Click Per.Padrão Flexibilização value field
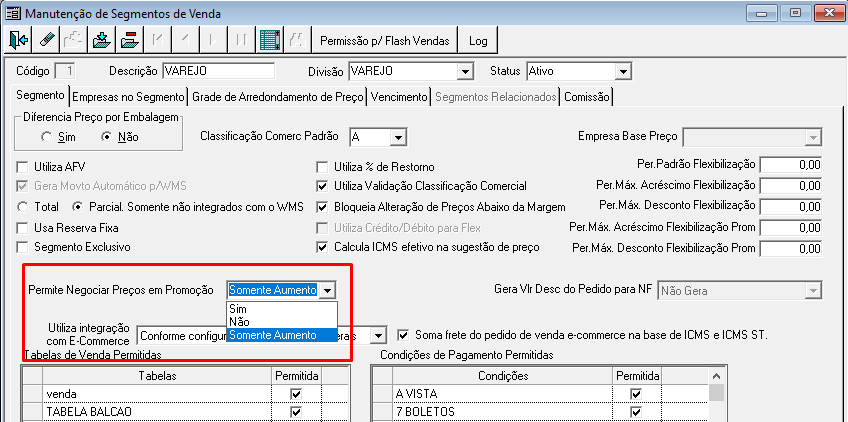This screenshot has height=422, width=848. (x=791, y=166)
